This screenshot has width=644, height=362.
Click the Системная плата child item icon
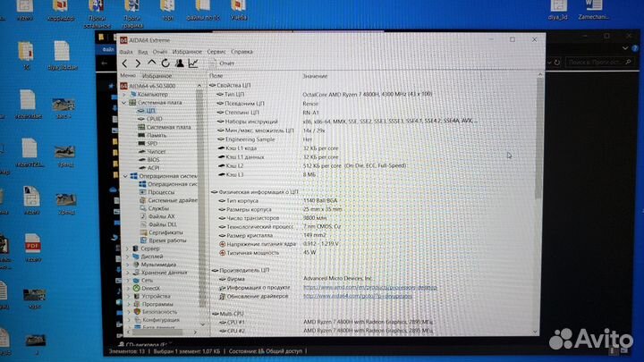[141, 127]
